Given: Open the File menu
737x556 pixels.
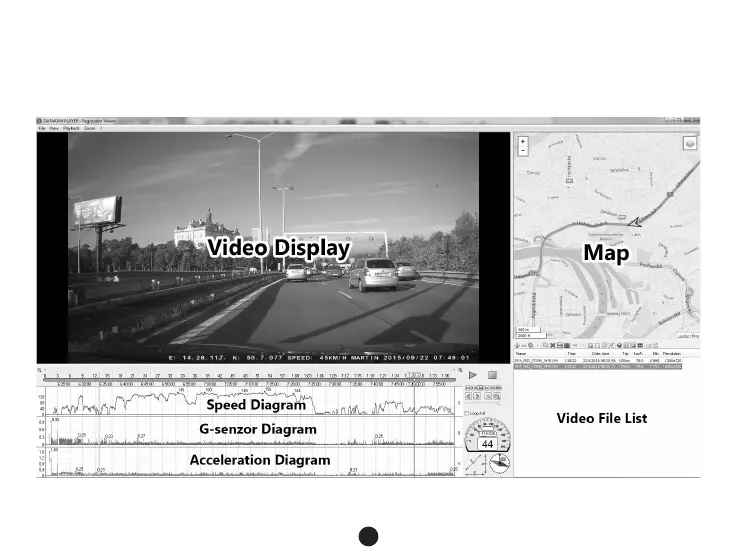Looking at the screenshot, I should pos(41,128).
